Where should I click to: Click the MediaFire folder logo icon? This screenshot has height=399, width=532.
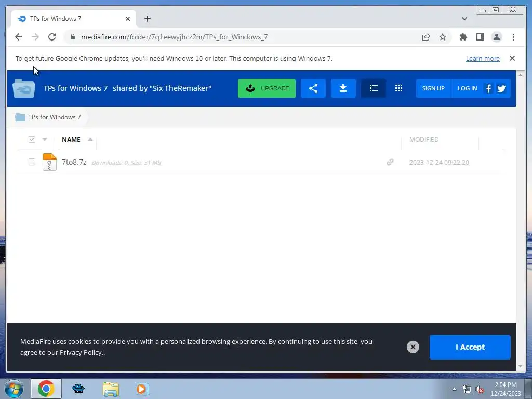click(24, 88)
